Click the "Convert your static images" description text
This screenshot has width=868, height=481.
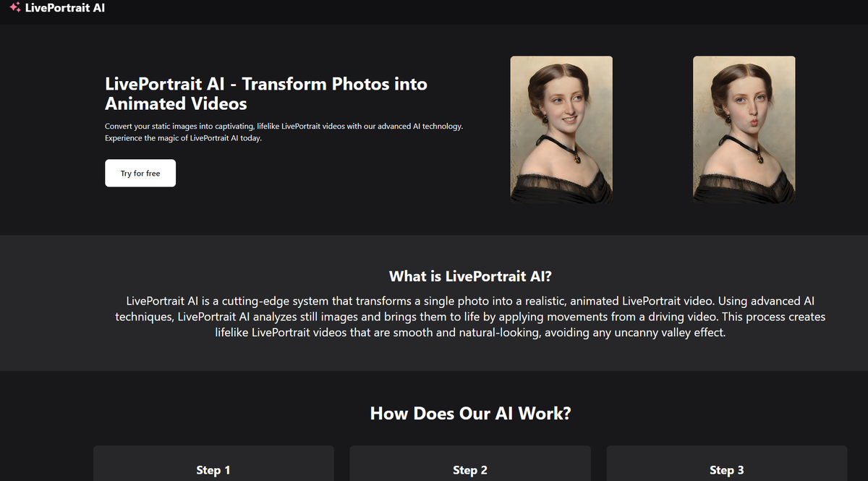click(x=284, y=132)
